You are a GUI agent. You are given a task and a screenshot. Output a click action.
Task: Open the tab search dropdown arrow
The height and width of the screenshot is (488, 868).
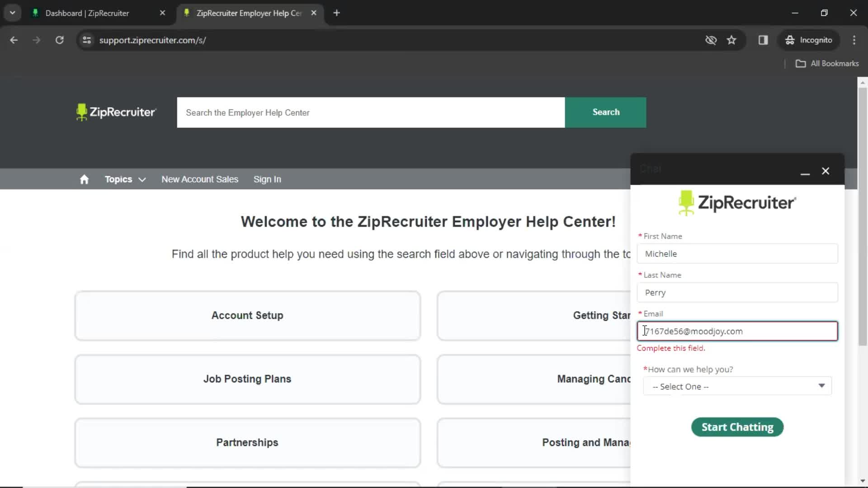pyautogui.click(x=13, y=13)
